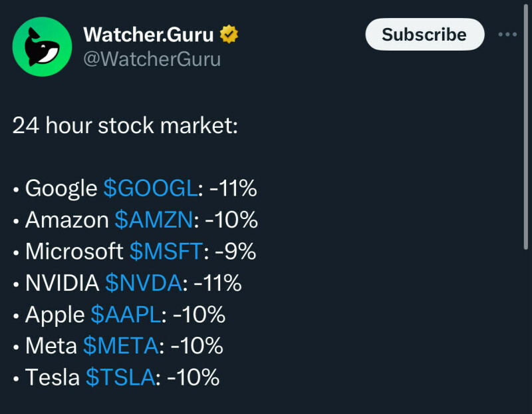532x414 pixels.
Task: Select the $AAPL cashtag
Action: point(126,315)
